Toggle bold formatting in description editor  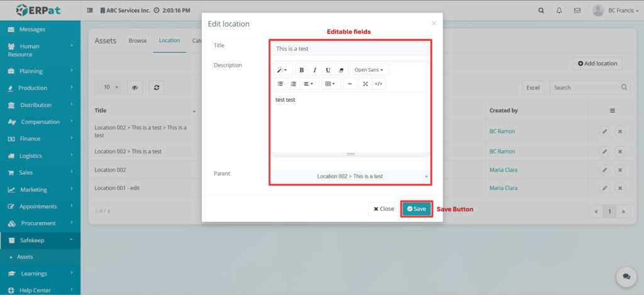click(302, 70)
